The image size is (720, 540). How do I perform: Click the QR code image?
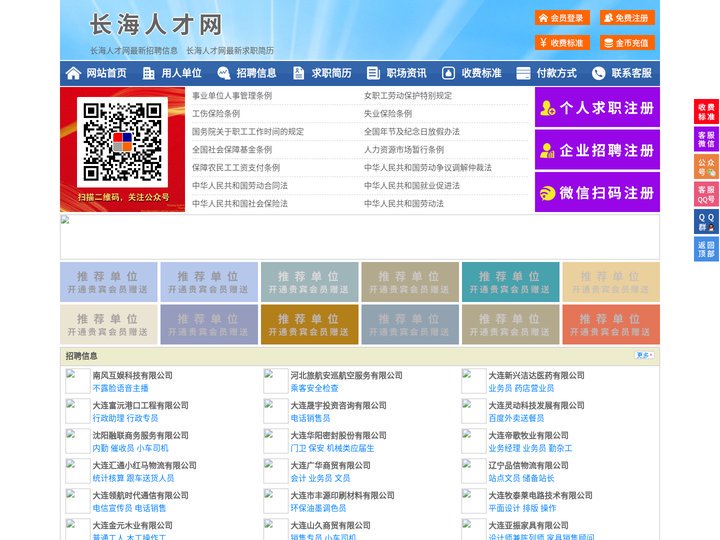pyautogui.click(x=122, y=142)
